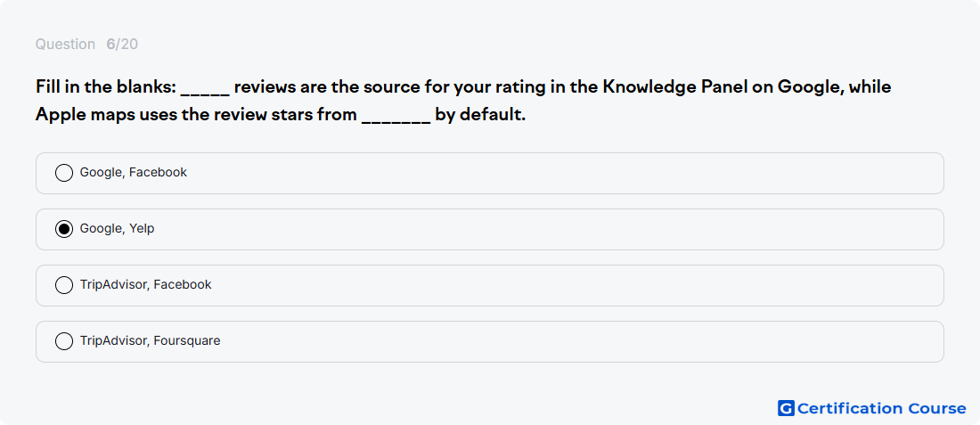Click the blue G Certification Course logo icon
Image resolution: width=980 pixels, height=425 pixels.
pos(786,408)
